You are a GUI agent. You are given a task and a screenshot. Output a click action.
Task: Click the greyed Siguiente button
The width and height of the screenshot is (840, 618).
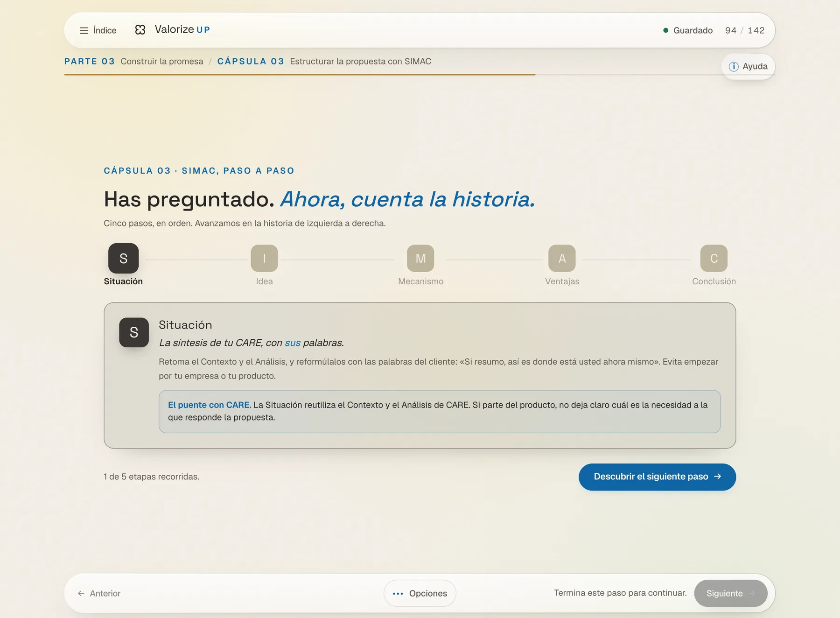[x=730, y=593]
